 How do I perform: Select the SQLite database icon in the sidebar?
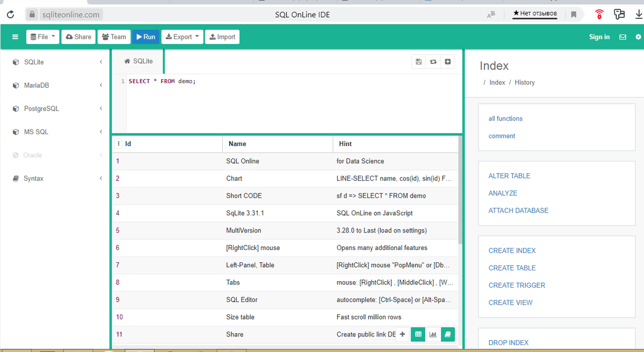coord(15,62)
